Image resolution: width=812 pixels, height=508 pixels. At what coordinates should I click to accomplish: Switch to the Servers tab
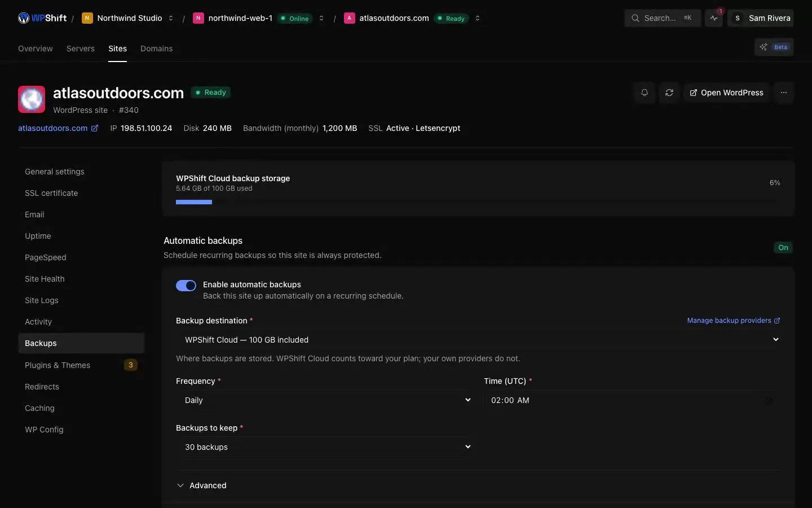81,49
